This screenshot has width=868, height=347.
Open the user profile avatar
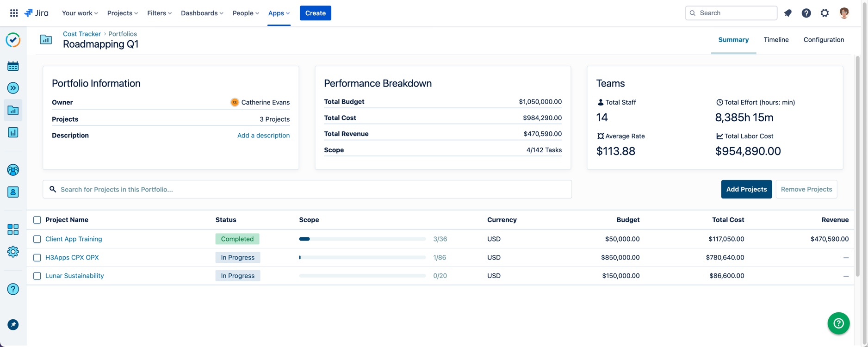click(x=844, y=13)
